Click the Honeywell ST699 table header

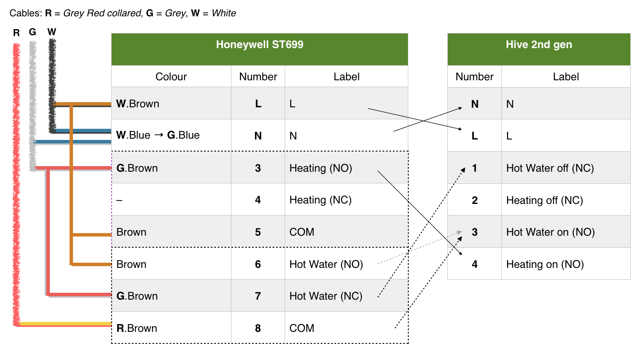[x=259, y=45]
